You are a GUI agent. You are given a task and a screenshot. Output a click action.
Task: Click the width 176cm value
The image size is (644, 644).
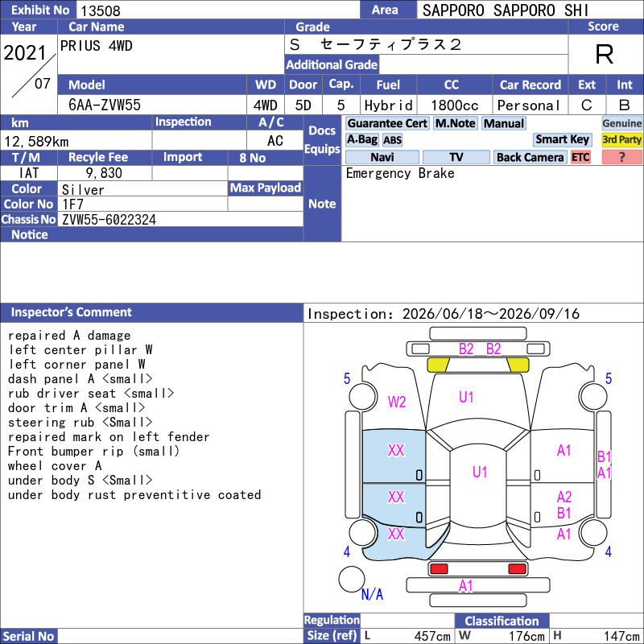click(526, 636)
